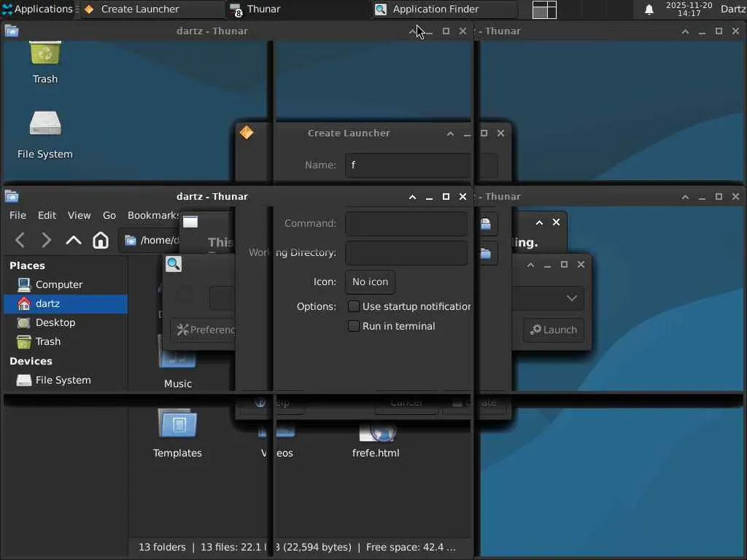Screen dimensions: 747x560
Task: Switch to Create Launcher in the taskbar
Action: [152, 9]
